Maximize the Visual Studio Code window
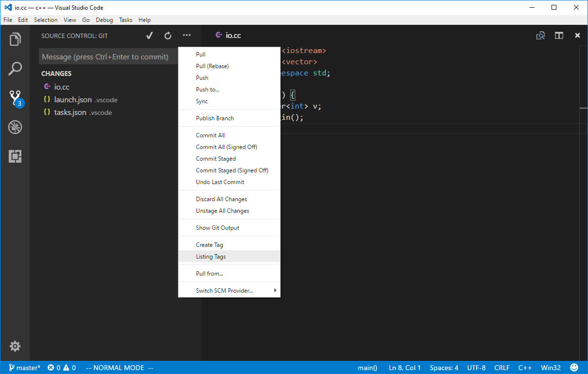 point(554,7)
